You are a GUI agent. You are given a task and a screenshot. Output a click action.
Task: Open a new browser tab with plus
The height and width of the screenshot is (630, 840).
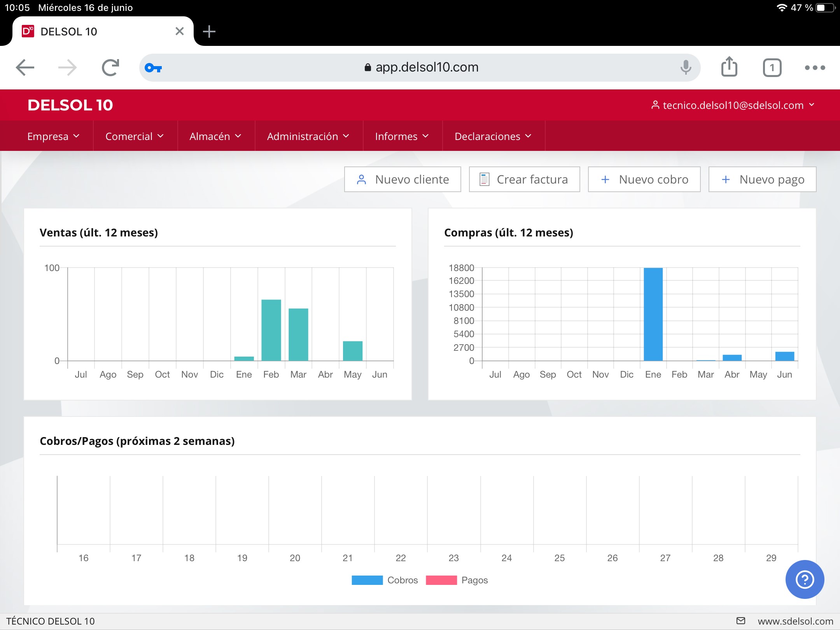pos(209,31)
